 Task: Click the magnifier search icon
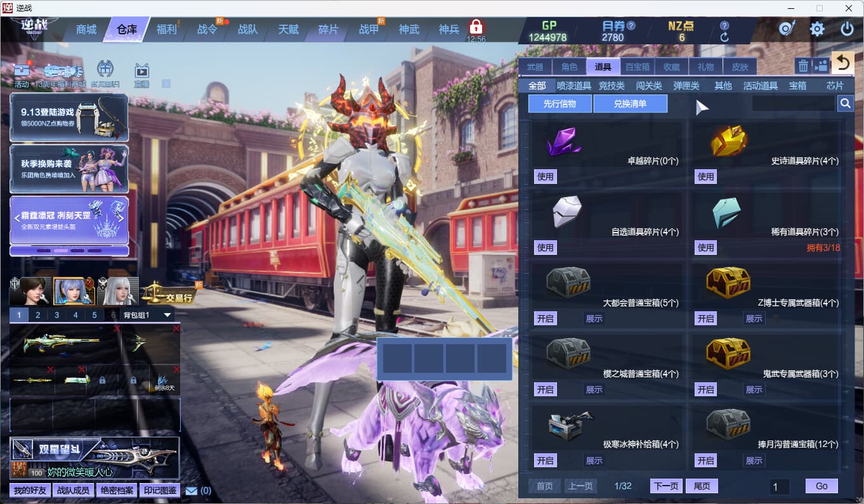(846, 103)
